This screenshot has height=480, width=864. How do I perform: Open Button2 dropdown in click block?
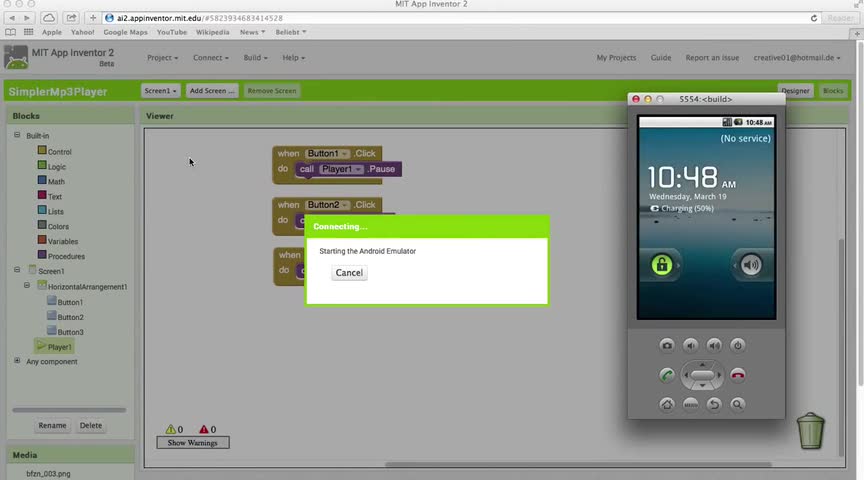328,205
